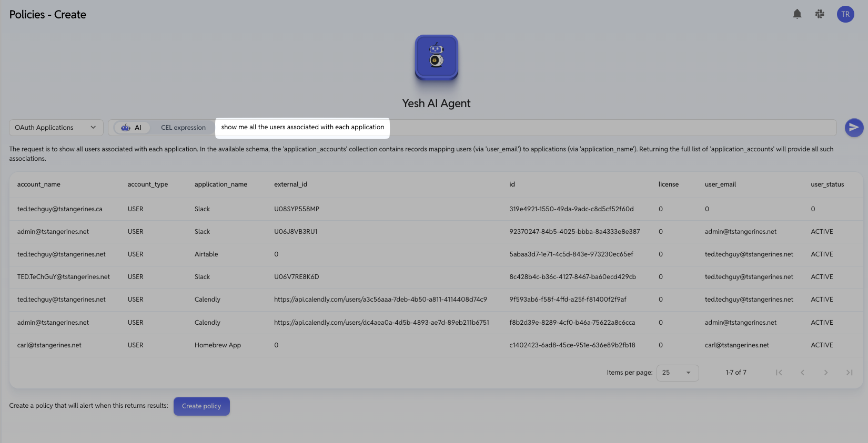Click the Calendly URL ending 89eb211b6751
Screen dimensions: 868x443
pos(381,323)
